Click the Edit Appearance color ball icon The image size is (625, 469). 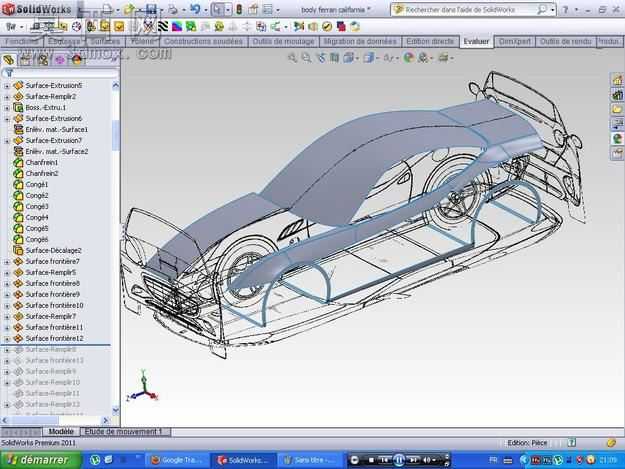408,58
